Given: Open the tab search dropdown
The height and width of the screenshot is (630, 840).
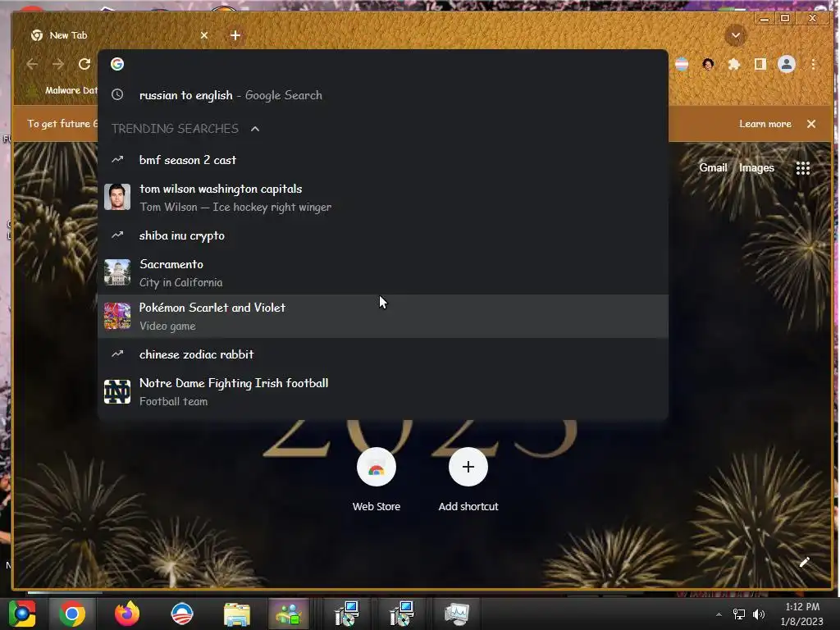Looking at the screenshot, I should 736,35.
